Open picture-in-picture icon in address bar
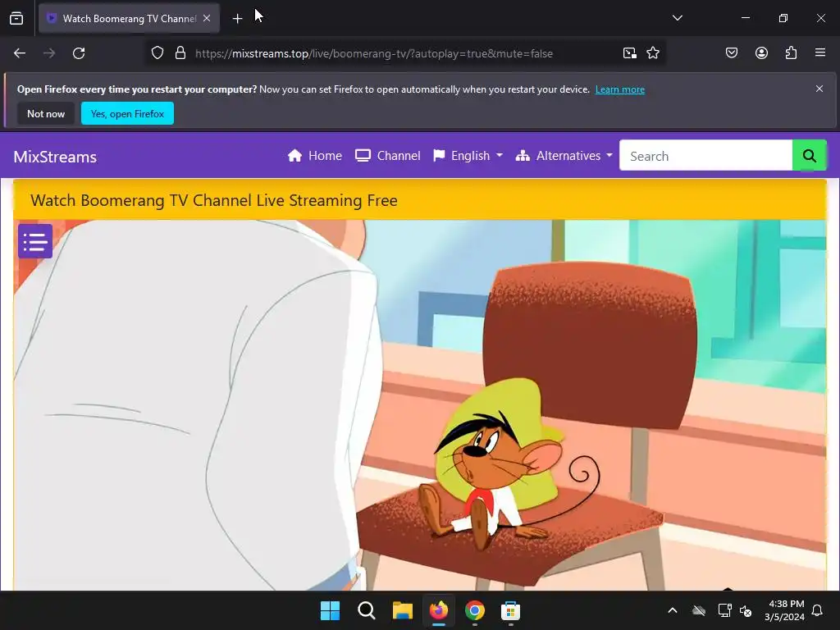The image size is (840, 630). pyautogui.click(x=629, y=53)
